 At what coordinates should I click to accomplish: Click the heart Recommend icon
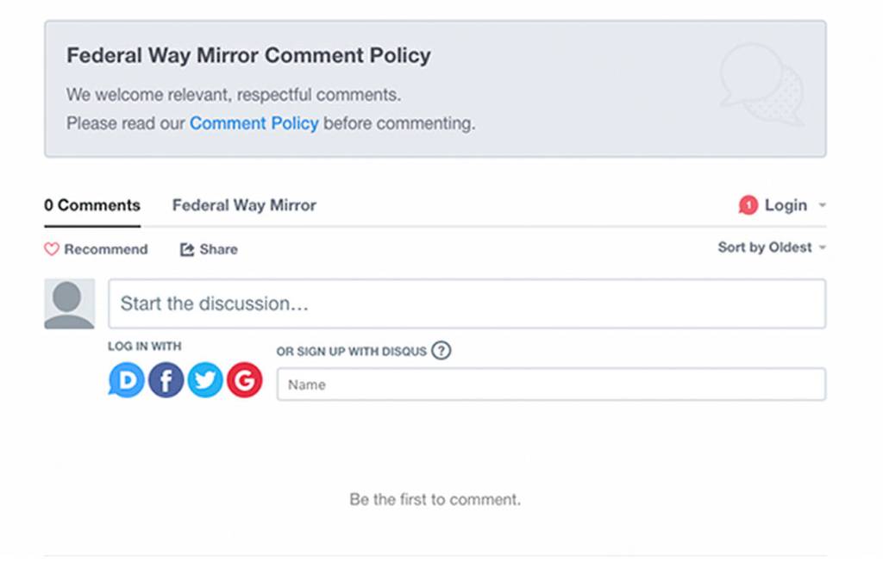point(52,249)
